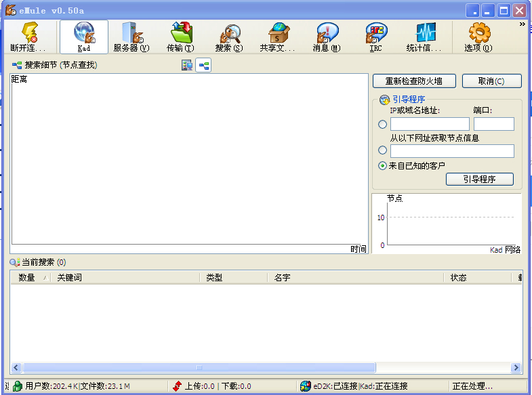
Task: Open the Transfers (传输) view
Action: click(180, 37)
